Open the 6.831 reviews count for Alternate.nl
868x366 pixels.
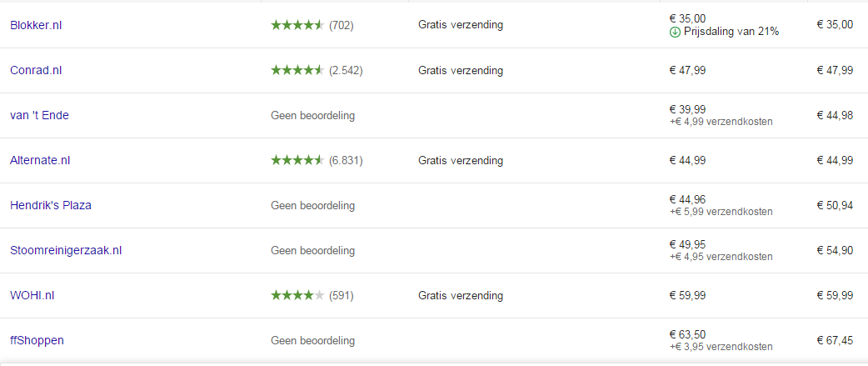(x=346, y=160)
